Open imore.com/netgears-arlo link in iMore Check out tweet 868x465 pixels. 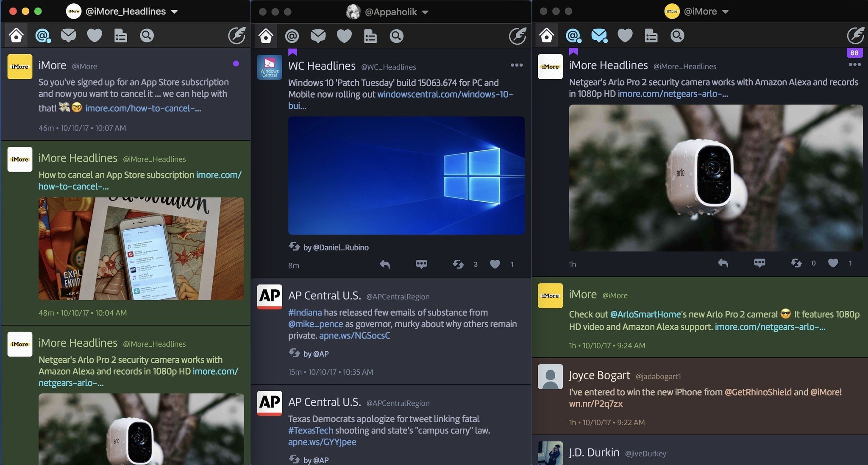click(x=770, y=327)
